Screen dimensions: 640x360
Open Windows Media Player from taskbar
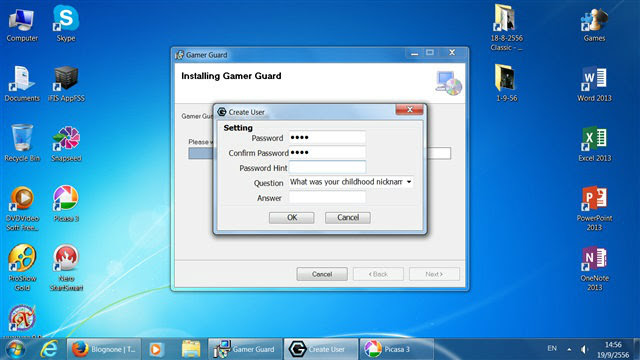point(156,349)
